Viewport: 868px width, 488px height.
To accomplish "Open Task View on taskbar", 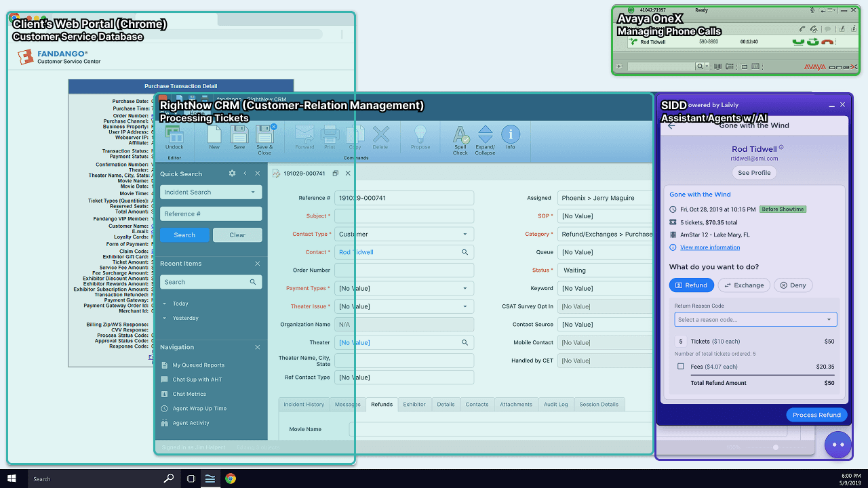I will tap(191, 479).
